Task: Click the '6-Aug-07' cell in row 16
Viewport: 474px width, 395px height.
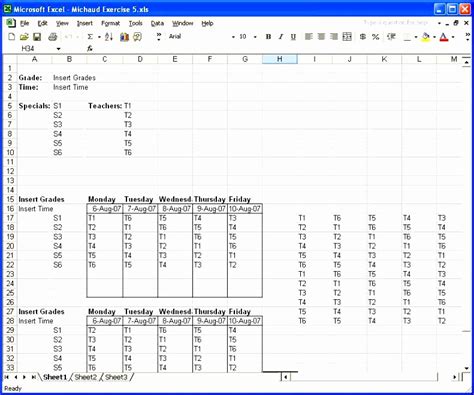Action: [105, 209]
